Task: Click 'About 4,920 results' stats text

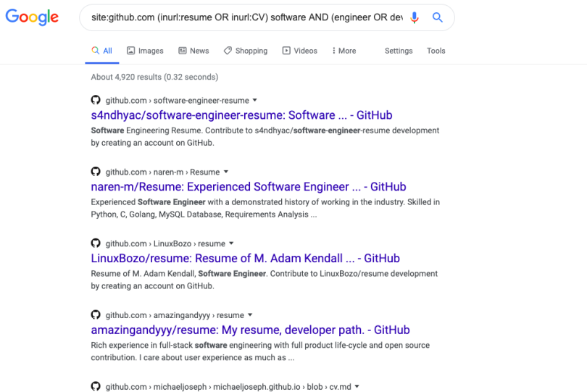Action: [154, 77]
